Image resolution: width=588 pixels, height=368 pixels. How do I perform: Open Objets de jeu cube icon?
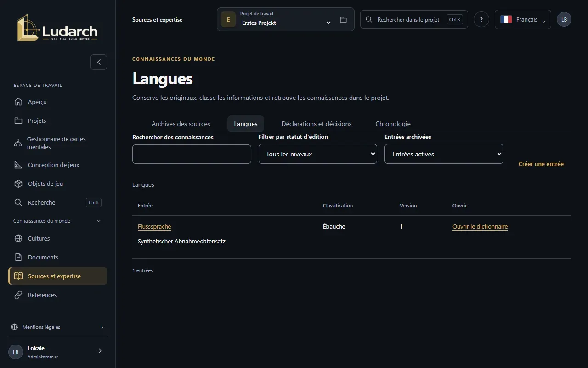18,184
